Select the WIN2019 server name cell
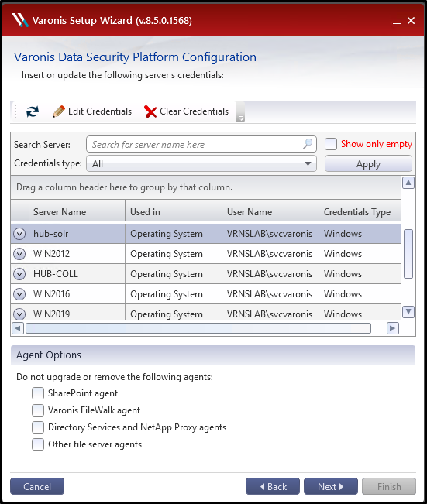Viewport: 427px width, 504px height. pyautogui.click(x=77, y=314)
